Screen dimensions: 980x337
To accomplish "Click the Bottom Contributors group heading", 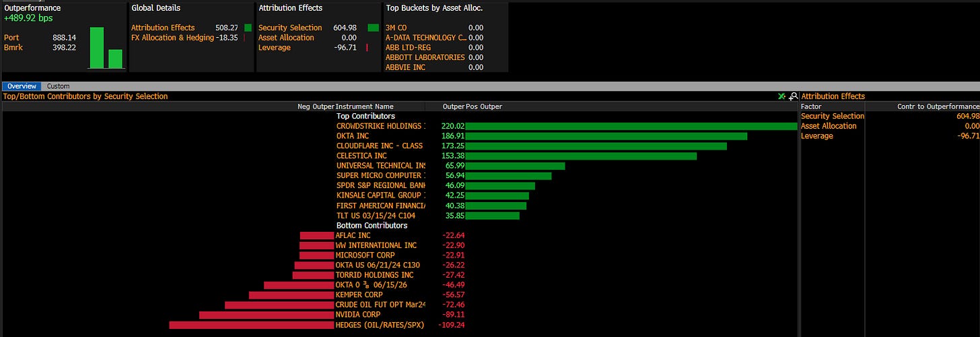I will pyautogui.click(x=372, y=225).
